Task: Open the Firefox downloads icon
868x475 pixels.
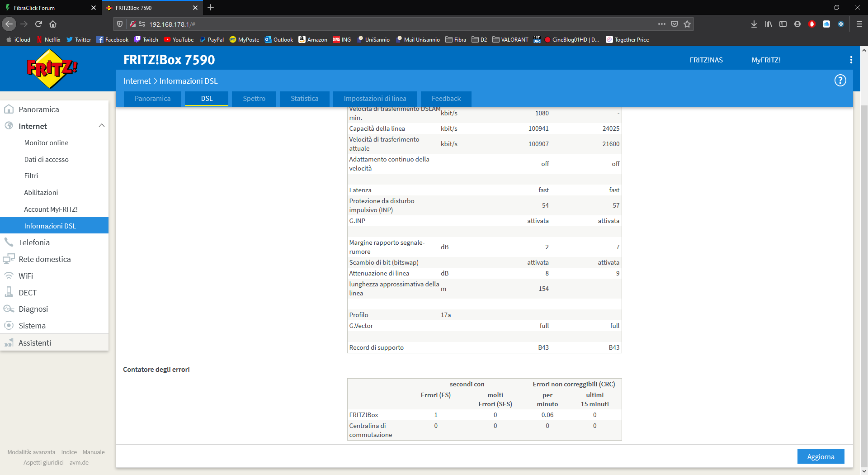Action: (754, 24)
